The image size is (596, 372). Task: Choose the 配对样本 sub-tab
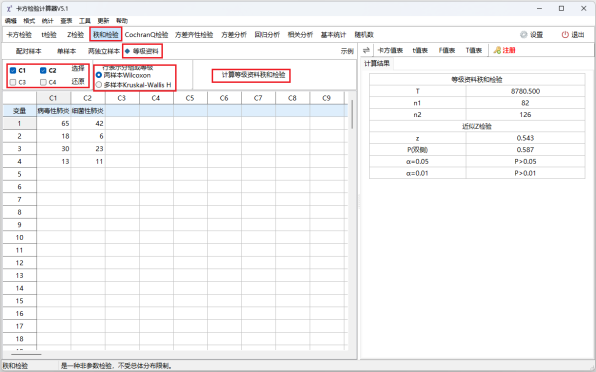click(x=29, y=51)
